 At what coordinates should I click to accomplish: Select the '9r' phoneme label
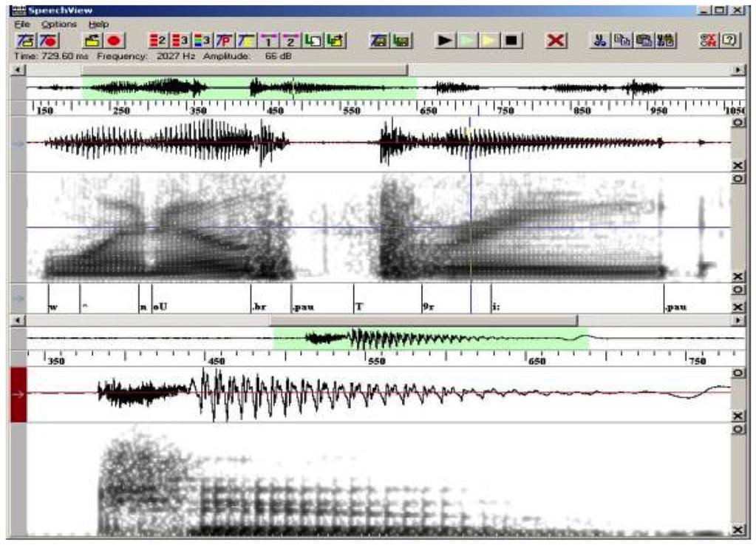pos(428,307)
